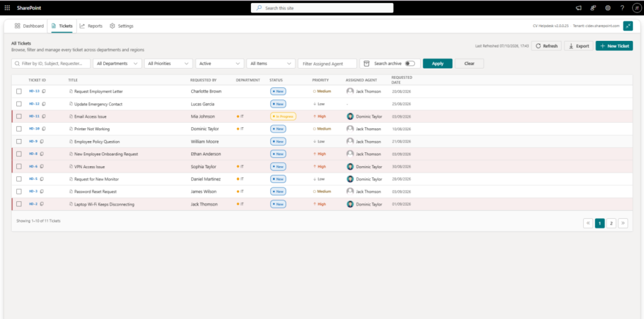Select checkbox for VPN Access Issue row

[19, 167]
